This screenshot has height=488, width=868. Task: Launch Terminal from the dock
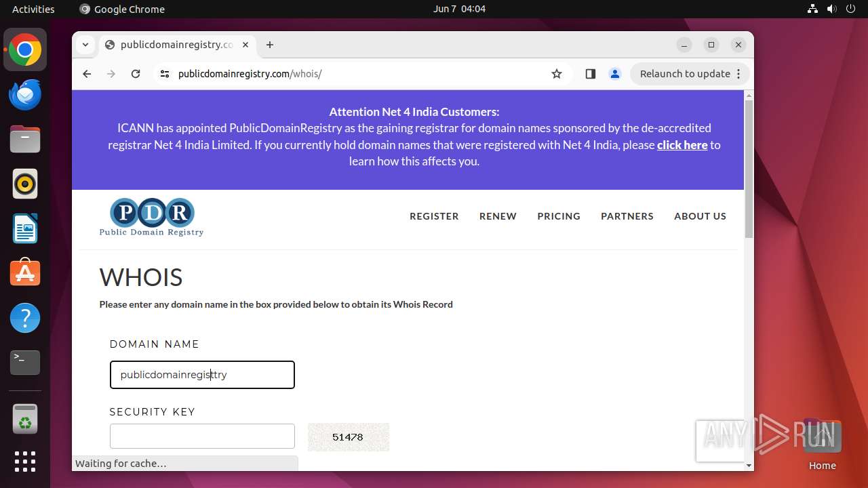[25, 363]
